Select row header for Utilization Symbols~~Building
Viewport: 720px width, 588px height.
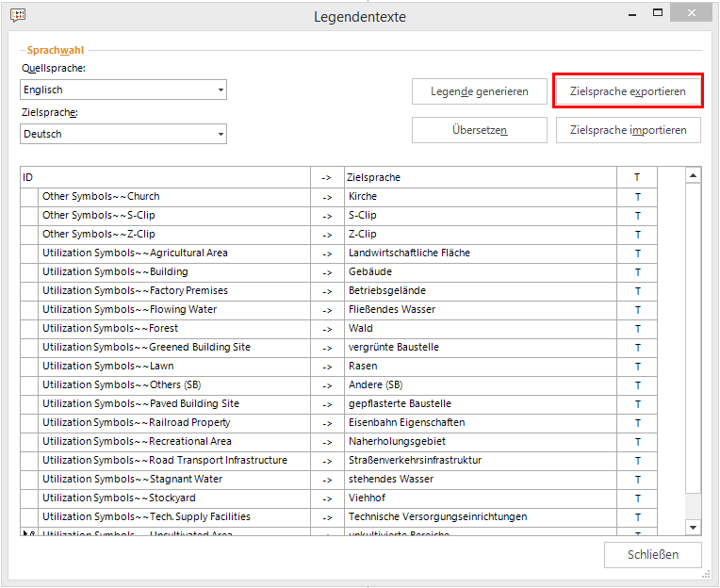pyautogui.click(x=30, y=272)
